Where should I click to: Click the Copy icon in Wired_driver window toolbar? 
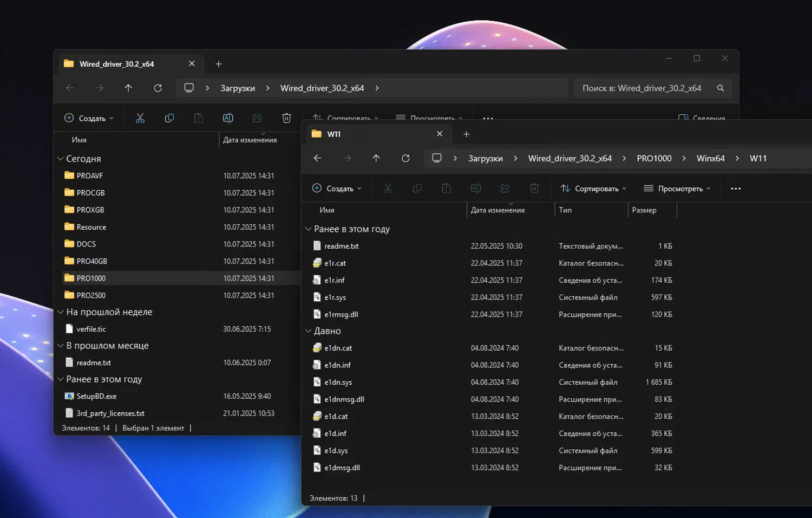pos(169,118)
